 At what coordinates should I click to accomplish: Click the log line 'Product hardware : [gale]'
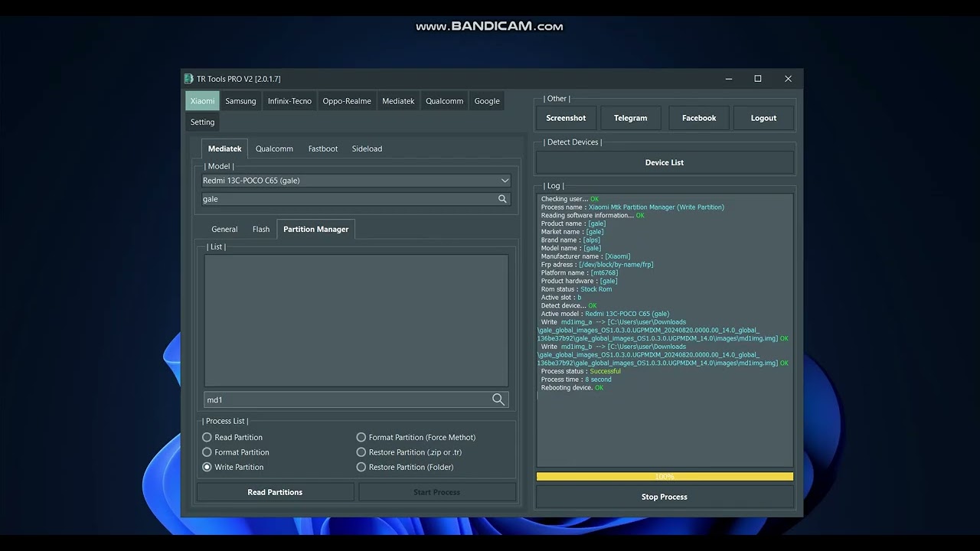pos(580,281)
